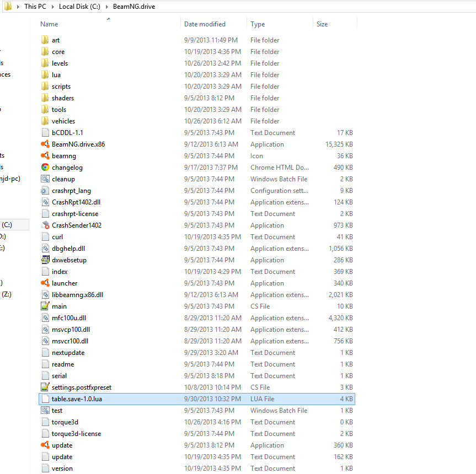Select the cleanup batch file icon
Image resolution: width=476 pixels, height=474 pixels.
pyautogui.click(x=45, y=179)
